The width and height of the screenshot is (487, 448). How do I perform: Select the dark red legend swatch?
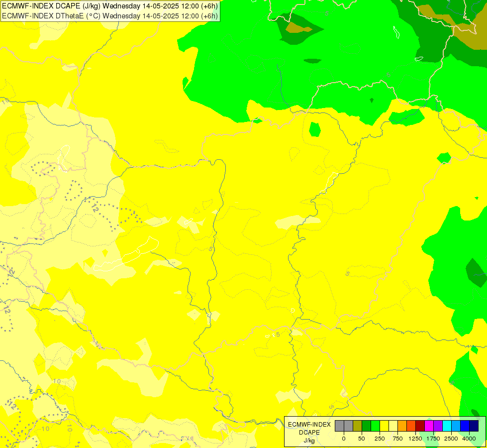point(420,426)
